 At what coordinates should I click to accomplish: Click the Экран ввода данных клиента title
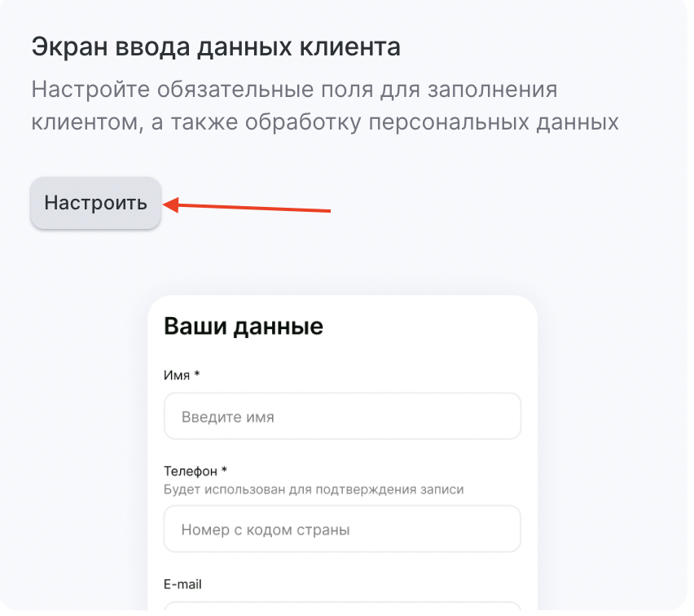point(216,47)
